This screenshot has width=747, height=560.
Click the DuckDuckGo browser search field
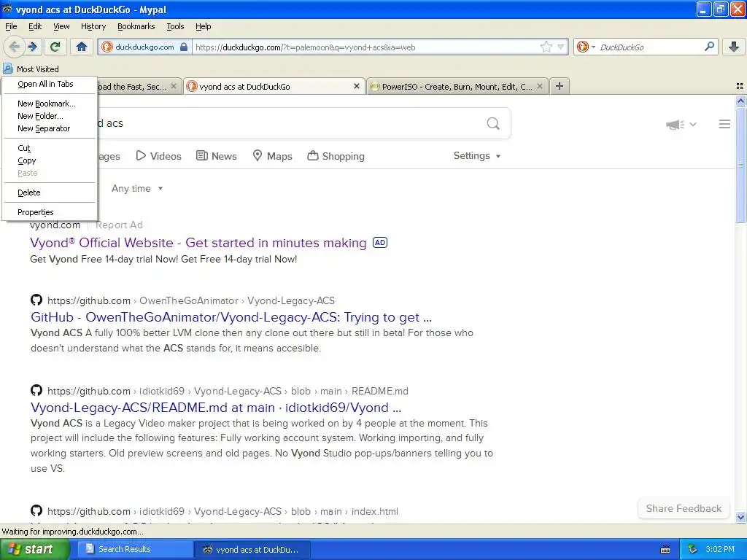point(650,47)
